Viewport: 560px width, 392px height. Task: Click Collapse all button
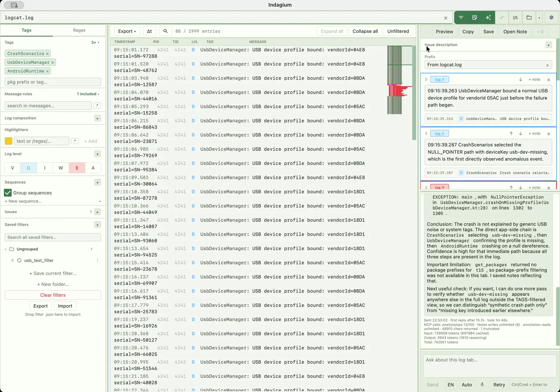pyautogui.click(x=365, y=31)
